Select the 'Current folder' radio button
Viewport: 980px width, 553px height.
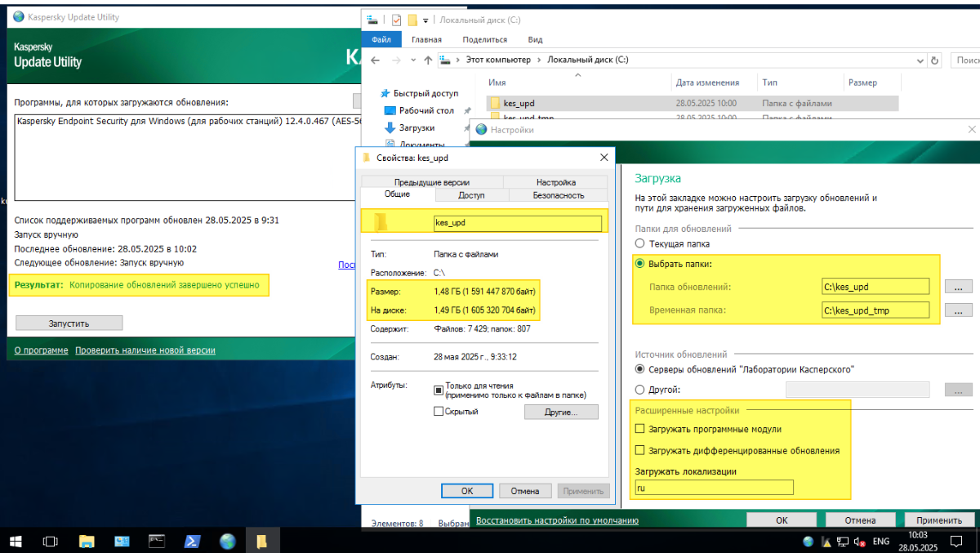point(640,243)
